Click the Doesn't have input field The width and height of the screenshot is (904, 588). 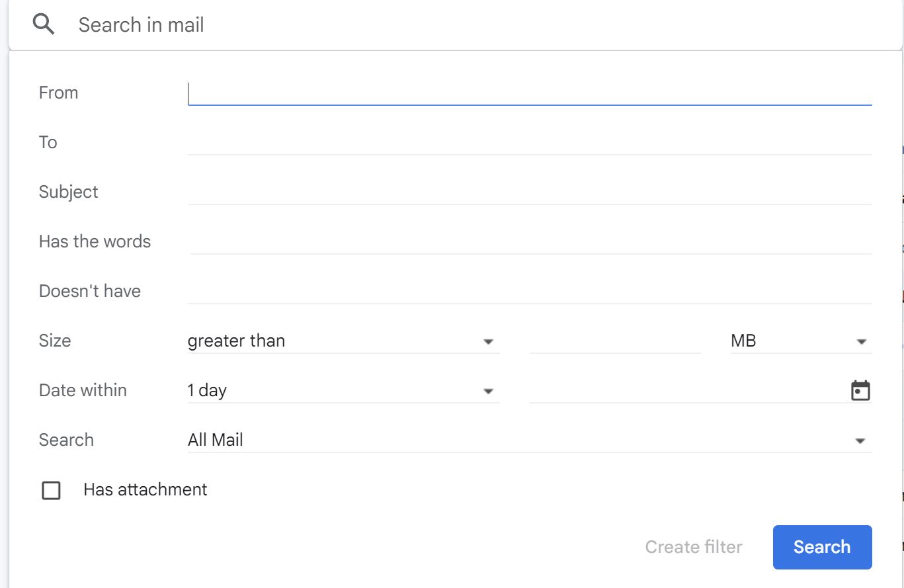530,292
